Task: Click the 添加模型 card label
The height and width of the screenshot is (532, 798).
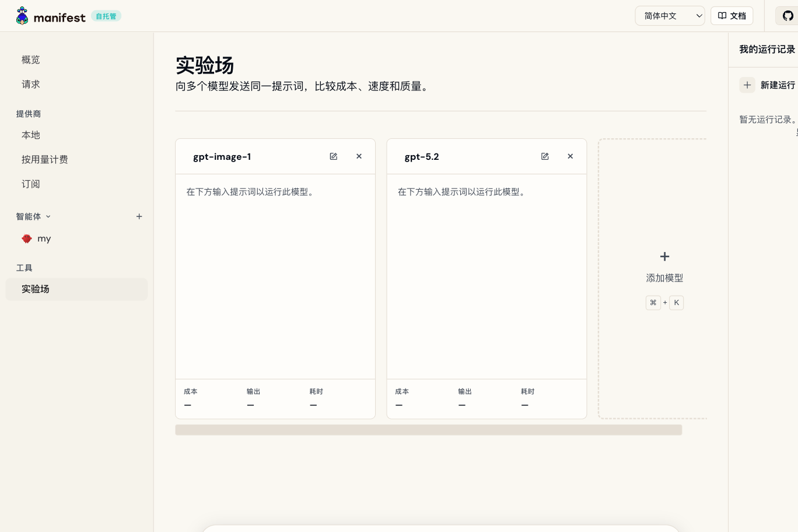Action: coord(664,278)
